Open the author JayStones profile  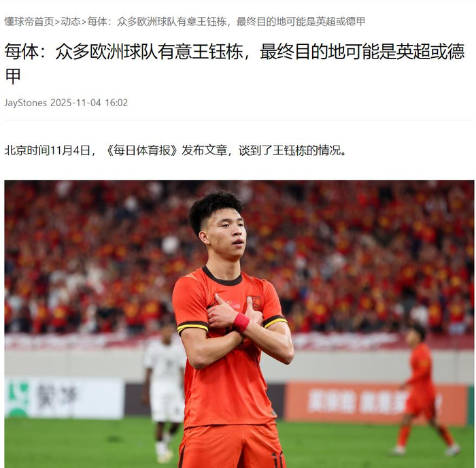tap(26, 103)
